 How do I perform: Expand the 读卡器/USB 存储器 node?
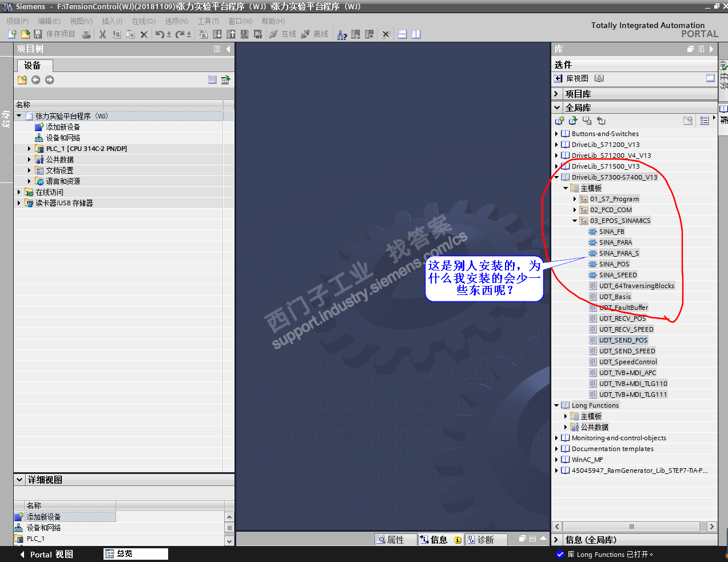19,203
